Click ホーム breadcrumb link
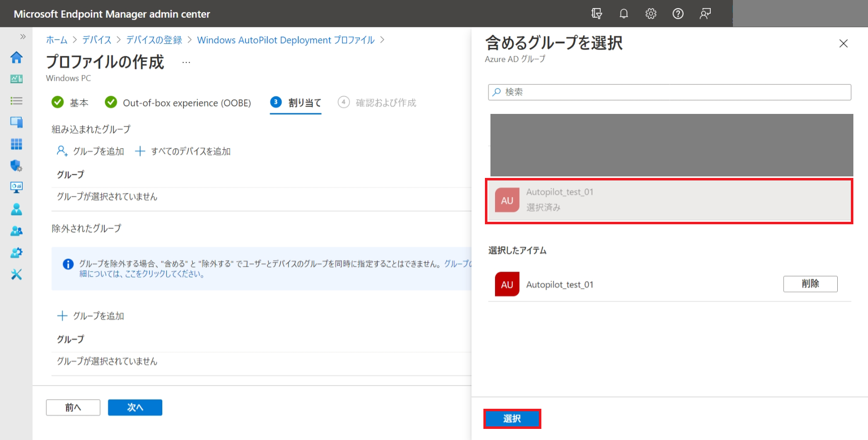The image size is (868, 440). pos(56,40)
